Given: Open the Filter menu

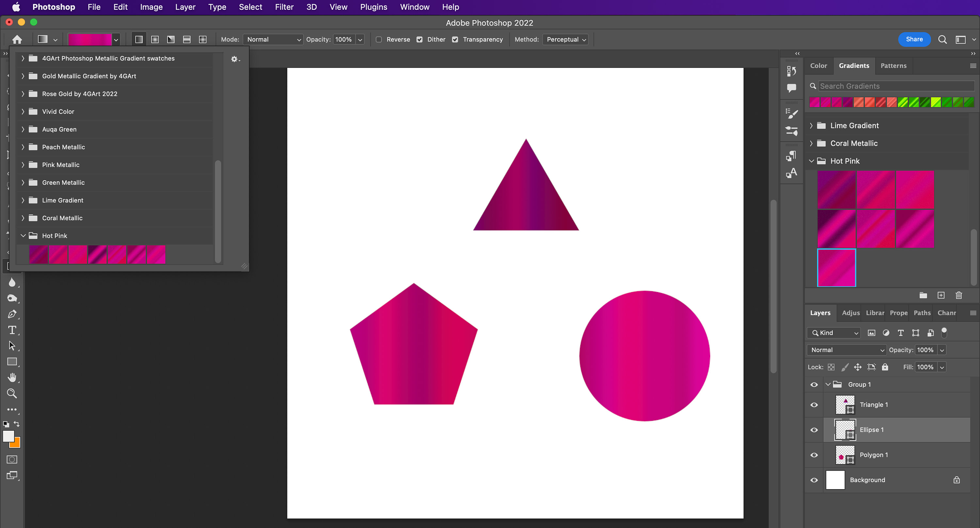Looking at the screenshot, I should pos(284,7).
